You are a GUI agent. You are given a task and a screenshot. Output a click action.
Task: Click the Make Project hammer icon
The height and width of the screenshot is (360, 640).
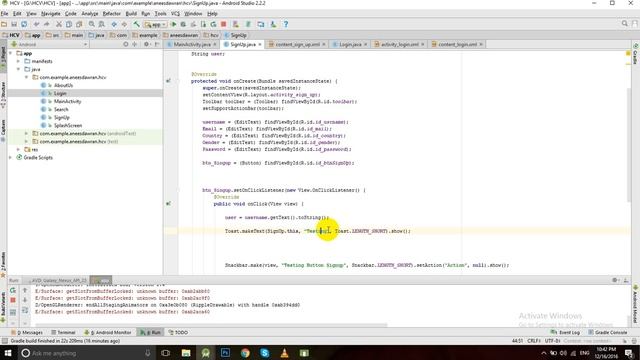pos(137,24)
